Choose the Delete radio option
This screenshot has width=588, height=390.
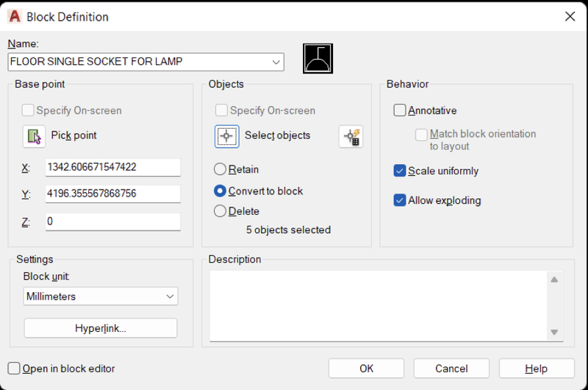click(220, 211)
